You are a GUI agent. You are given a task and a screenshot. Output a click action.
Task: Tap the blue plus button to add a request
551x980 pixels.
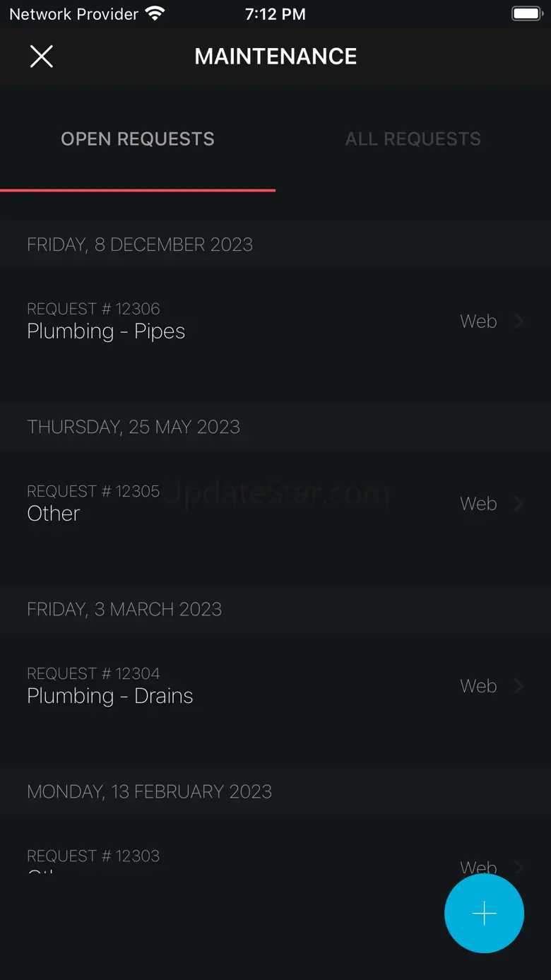(484, 914)
